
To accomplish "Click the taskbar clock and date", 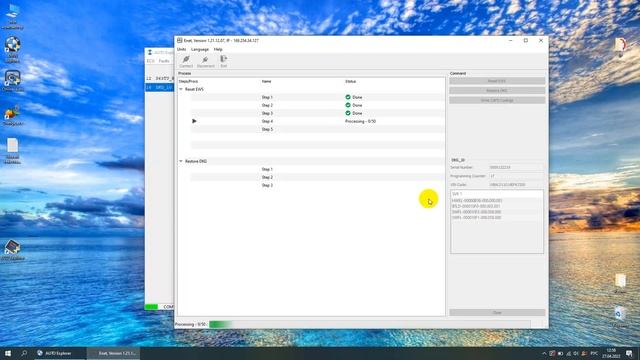I will [611, 353].
